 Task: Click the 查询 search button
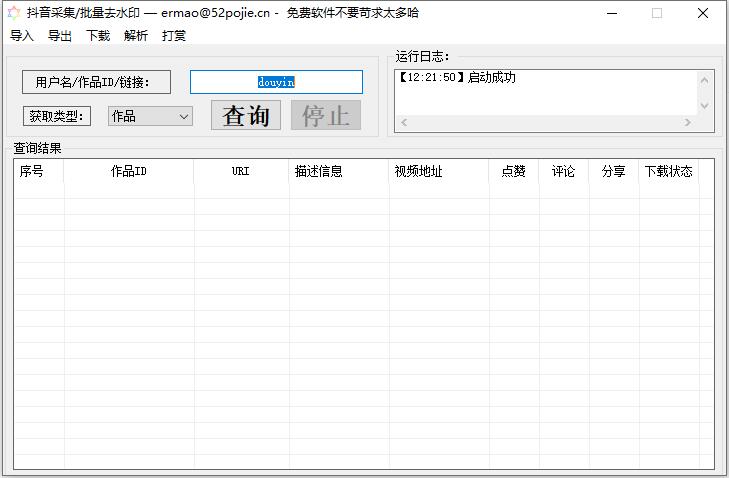[x=246, y=115]
